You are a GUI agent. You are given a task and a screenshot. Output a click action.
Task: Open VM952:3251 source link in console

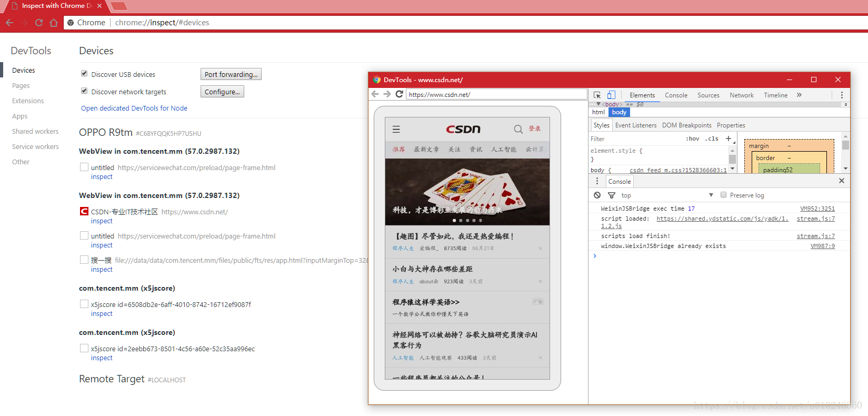point(817,209)
